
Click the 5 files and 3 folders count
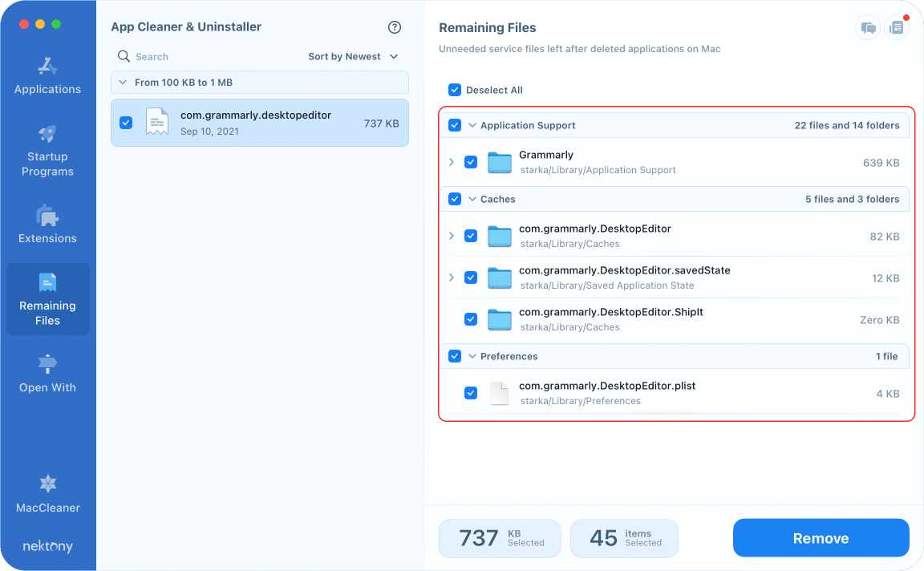pyautogui.click(x=852, y=199)
